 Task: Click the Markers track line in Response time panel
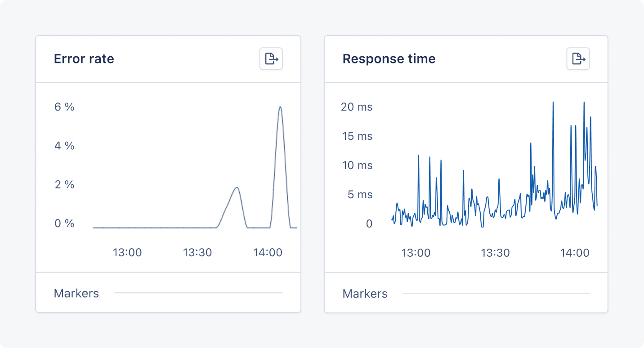point(496,294)
